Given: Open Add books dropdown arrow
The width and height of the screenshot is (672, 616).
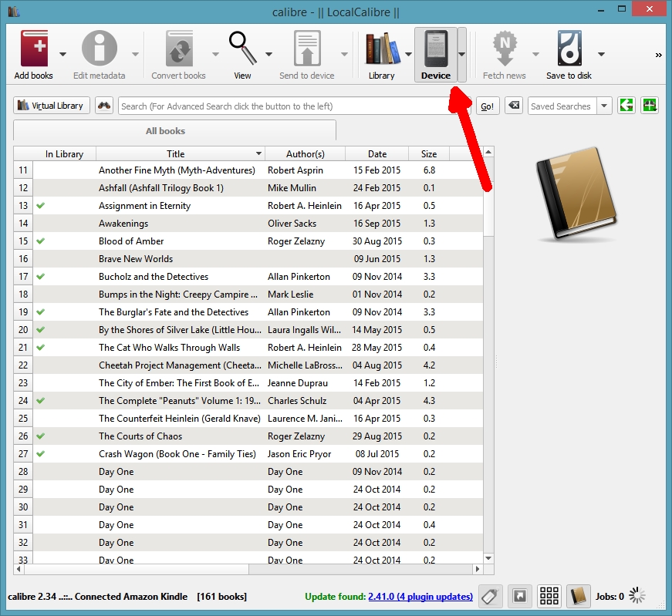Looking at the screenshot, I should tap(62, 55).
